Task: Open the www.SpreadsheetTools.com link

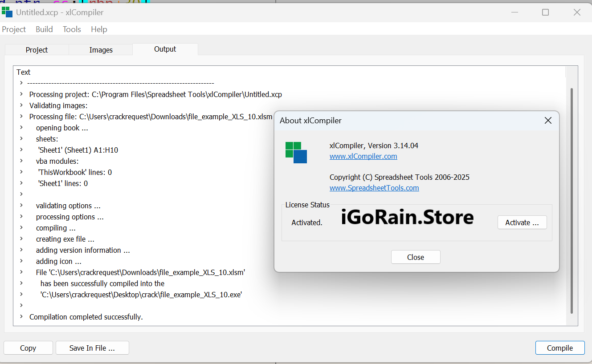Action: click(374, 188)
